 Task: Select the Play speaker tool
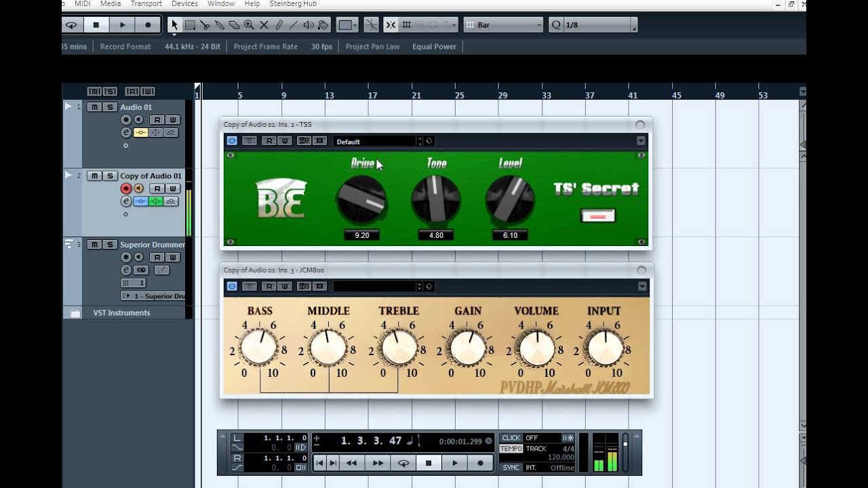(x=309, y=25)
